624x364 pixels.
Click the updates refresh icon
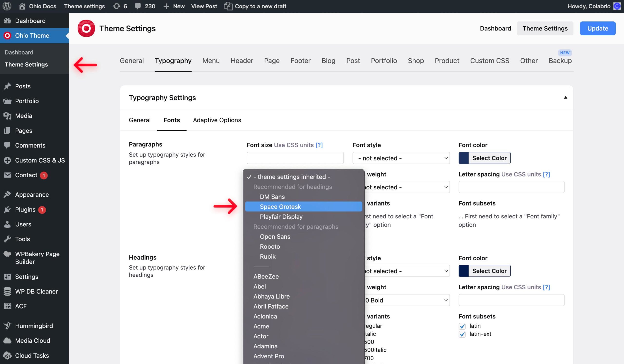116,6
